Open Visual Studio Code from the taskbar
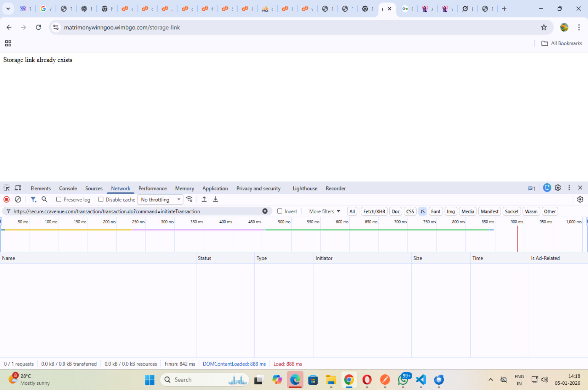Viewport: 588px width, 390px height. coord(421,380)
